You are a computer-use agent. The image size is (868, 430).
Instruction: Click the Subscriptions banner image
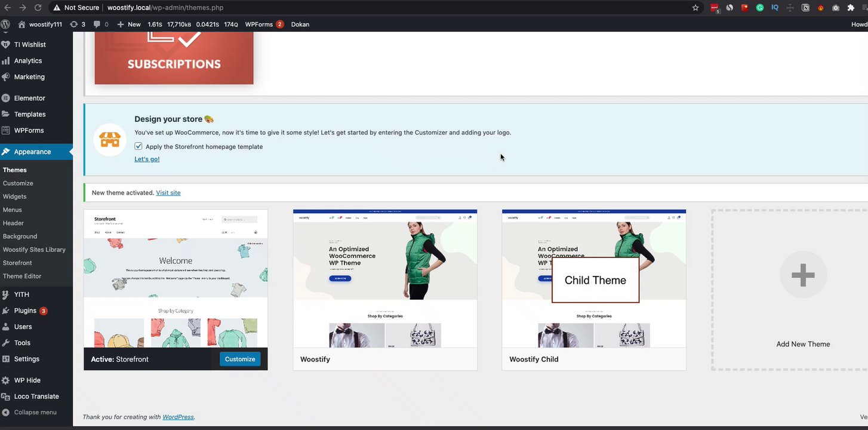[174, 58]
